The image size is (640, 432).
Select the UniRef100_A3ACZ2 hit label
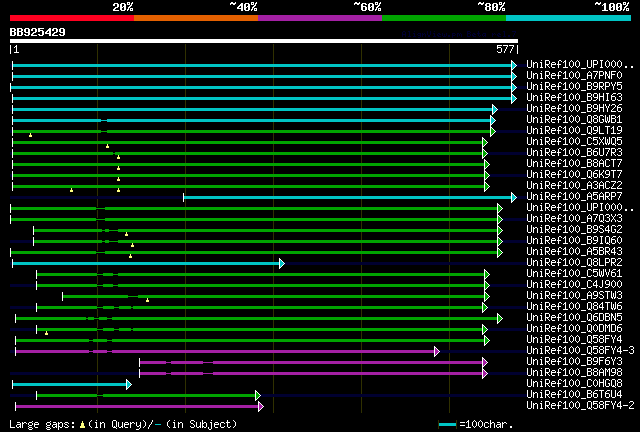coord(574,186)
